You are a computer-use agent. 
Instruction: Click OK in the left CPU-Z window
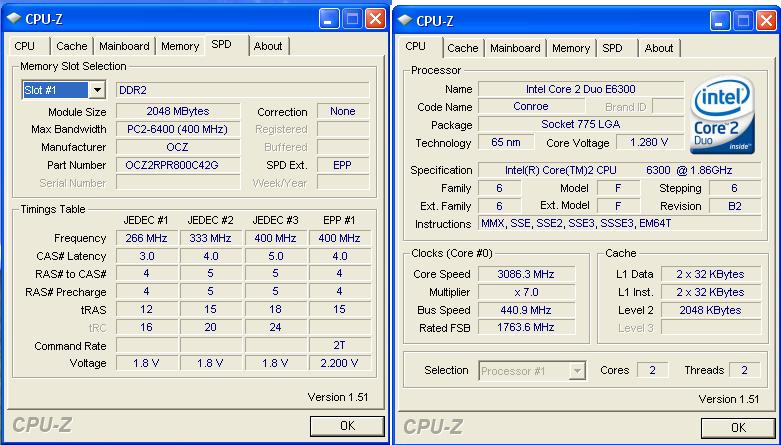pyautogui.click(x=347, y=426)
